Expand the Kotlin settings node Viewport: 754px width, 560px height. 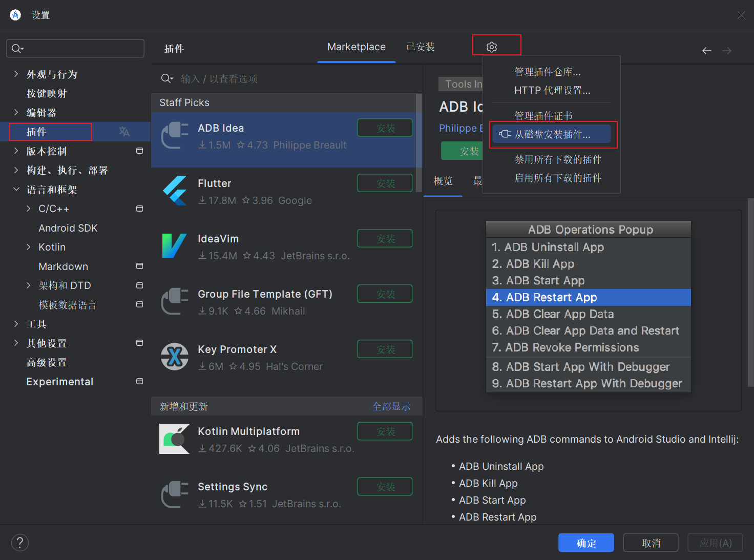click(29, 247)
